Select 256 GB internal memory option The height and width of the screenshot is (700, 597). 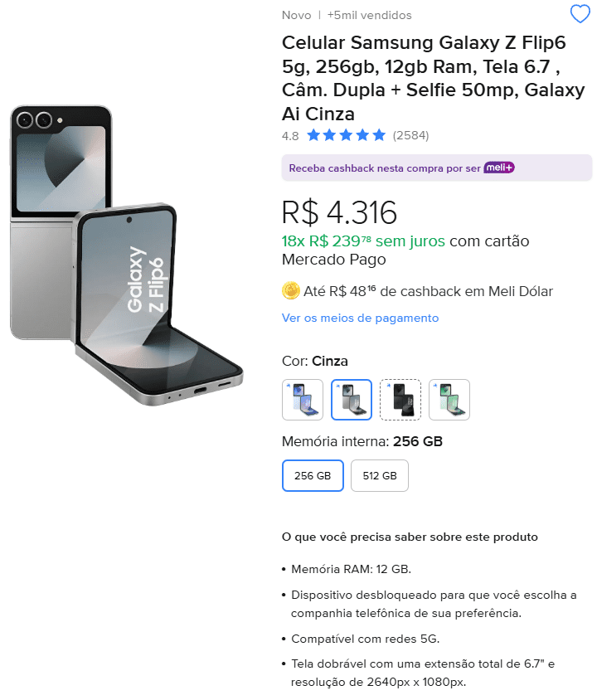tap(313, 475)
